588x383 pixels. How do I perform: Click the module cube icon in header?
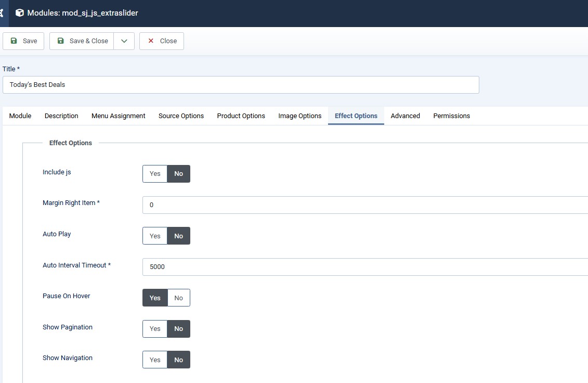(x=20, y=13)
